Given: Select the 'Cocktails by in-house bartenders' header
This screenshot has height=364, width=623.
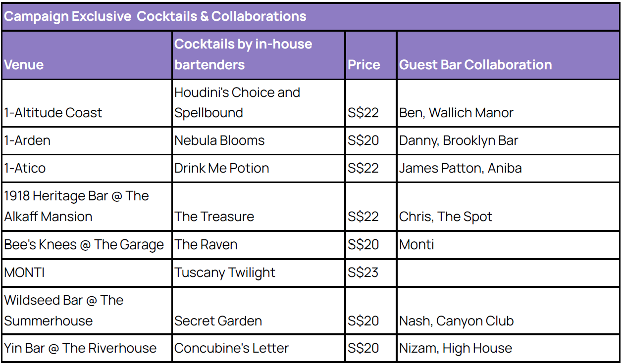Looking at the screenshot, I should point(259,55).
